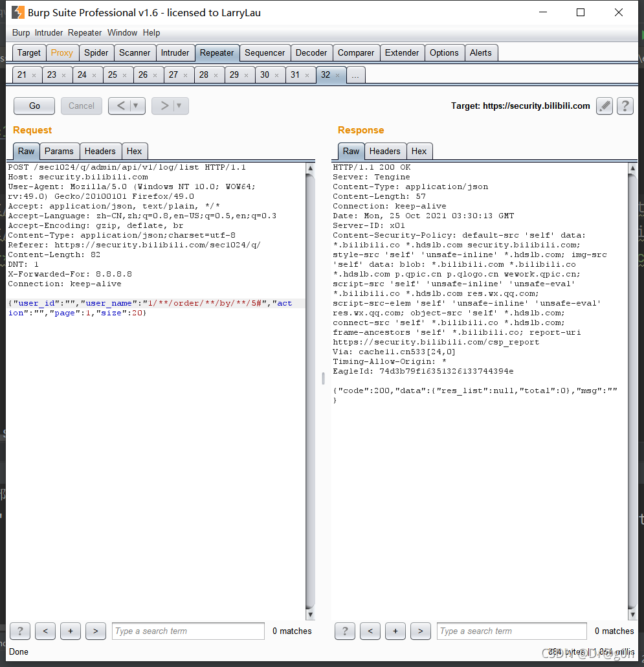Image resolution: width=644 pixels, height=667 pixels.
Task: Open request Params view tab
Action: (x=59, y=151)
